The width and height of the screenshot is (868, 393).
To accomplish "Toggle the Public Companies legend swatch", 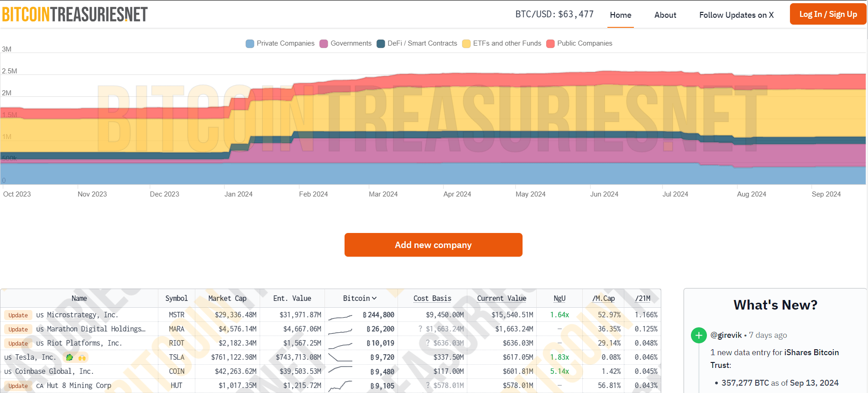I will click(x=550, y=43).
